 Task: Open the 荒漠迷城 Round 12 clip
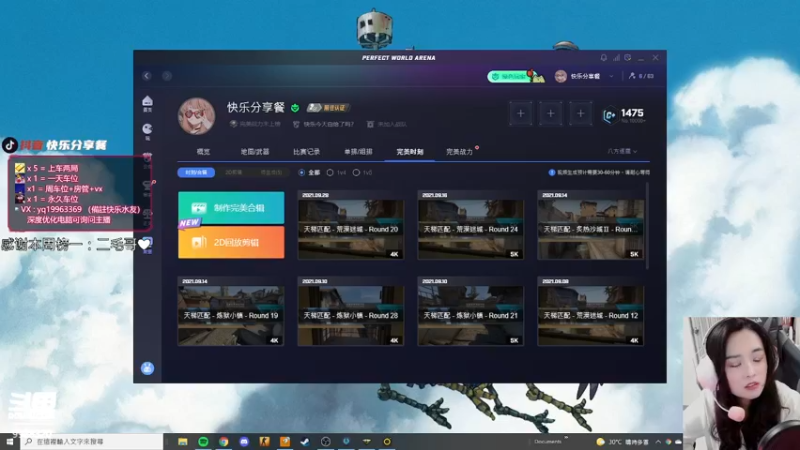click(591, 311)
